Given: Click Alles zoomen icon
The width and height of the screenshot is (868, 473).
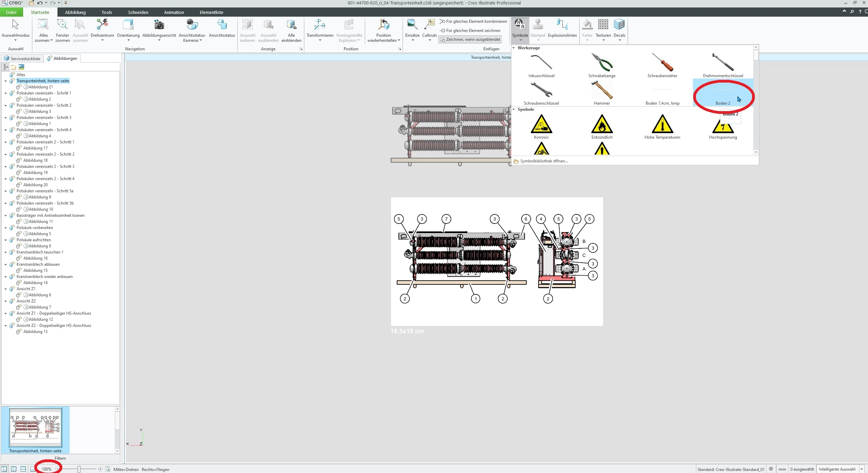Looking at the screenshot, I should click(44, 25).
